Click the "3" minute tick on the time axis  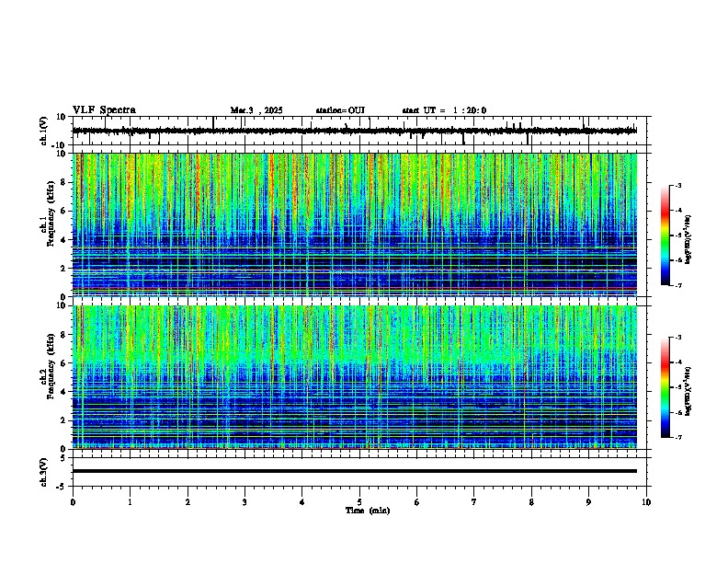click(x=245, y=502)
